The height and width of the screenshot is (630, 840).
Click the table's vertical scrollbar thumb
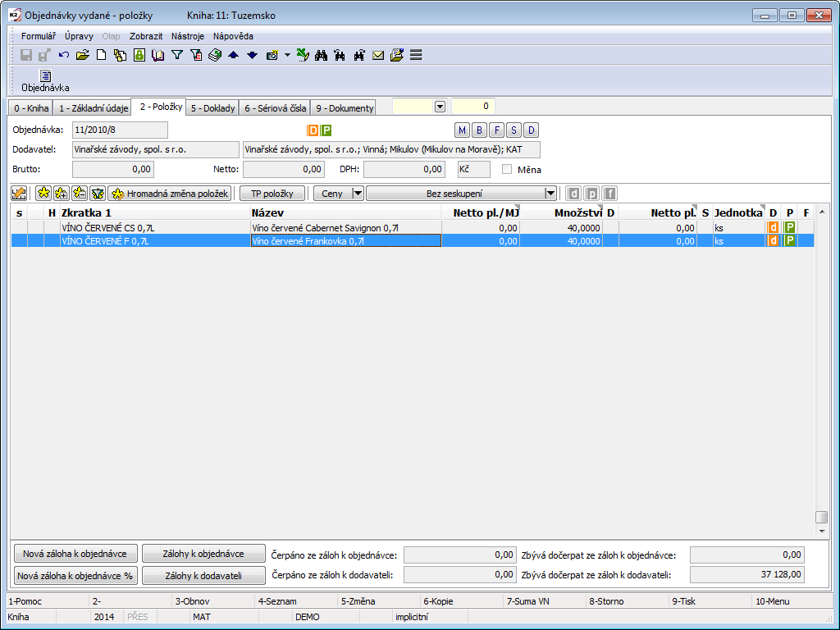pyautogui.click(x=821, y=517)
